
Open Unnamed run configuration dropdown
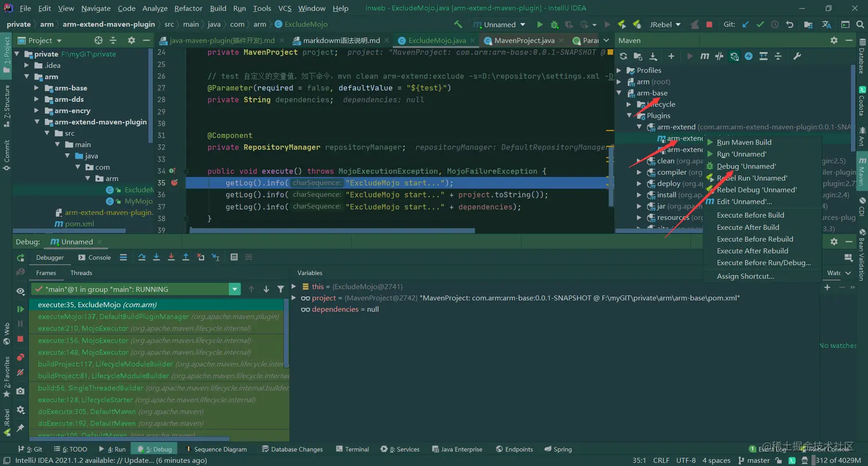(x=499, y=25)
